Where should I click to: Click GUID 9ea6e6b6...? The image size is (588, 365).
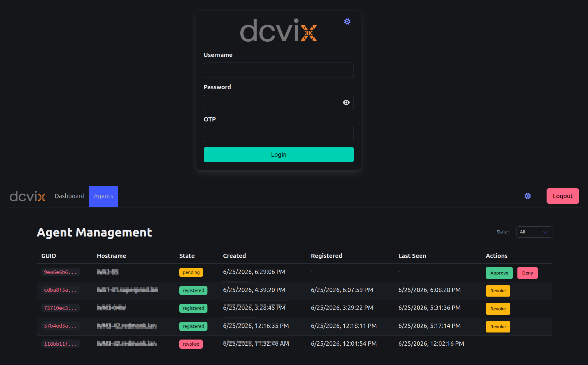(x=60, y=272)
